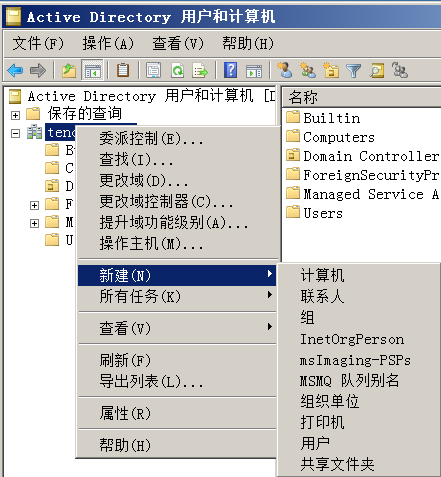Choose 查找(I)... from context menu
441x477 pixels.
(177, 159)
